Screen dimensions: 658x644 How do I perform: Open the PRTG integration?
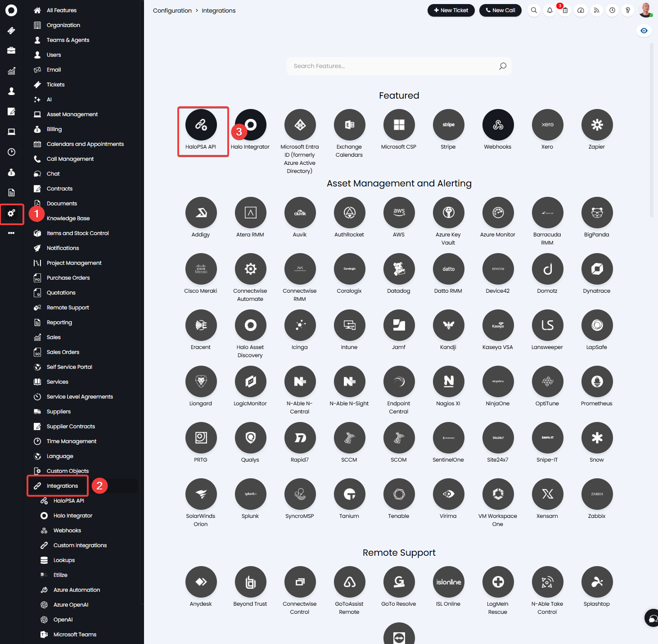point(201,438)
